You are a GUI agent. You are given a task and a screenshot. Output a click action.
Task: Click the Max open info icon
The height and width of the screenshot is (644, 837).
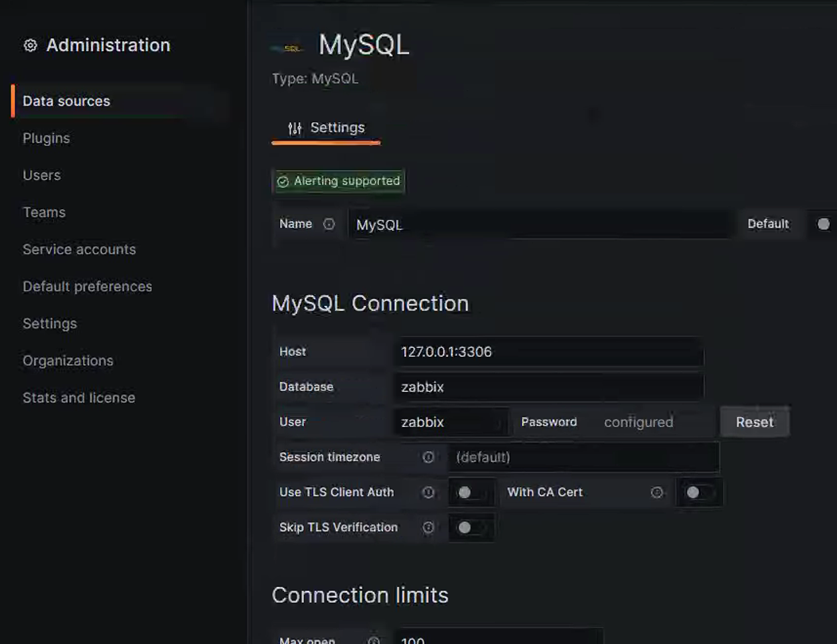pyautogui.click(x=374, y=640)
